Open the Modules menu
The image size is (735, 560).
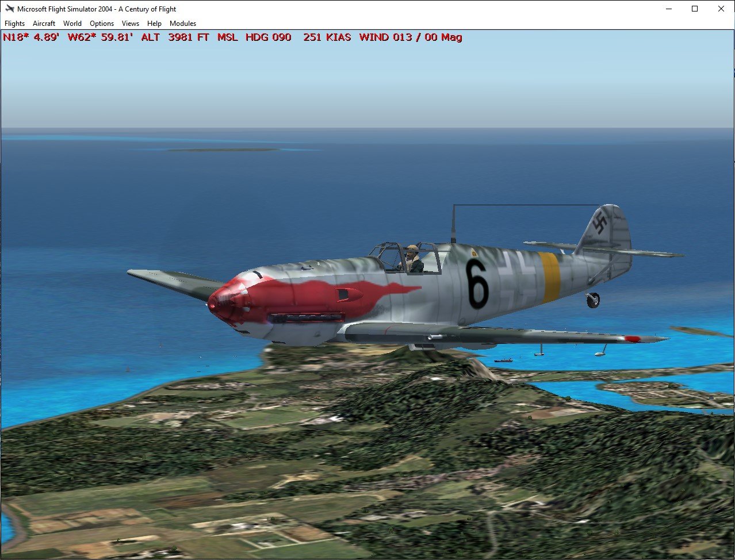(x=183, y=24)
